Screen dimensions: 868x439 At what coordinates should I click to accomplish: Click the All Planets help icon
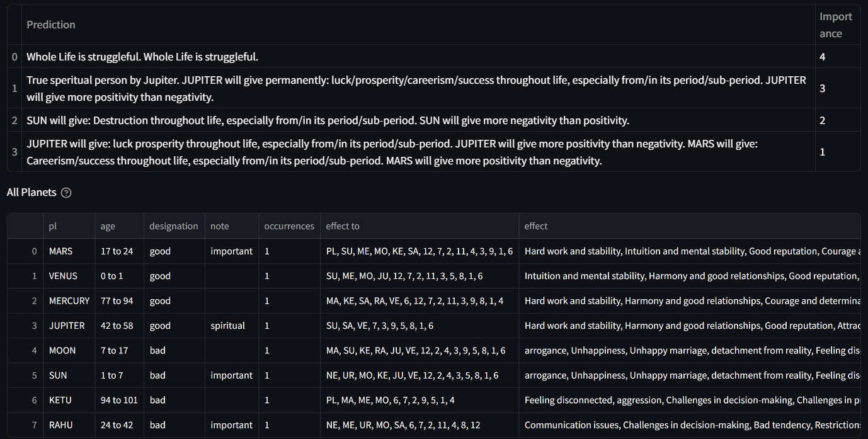coord(66,193)
